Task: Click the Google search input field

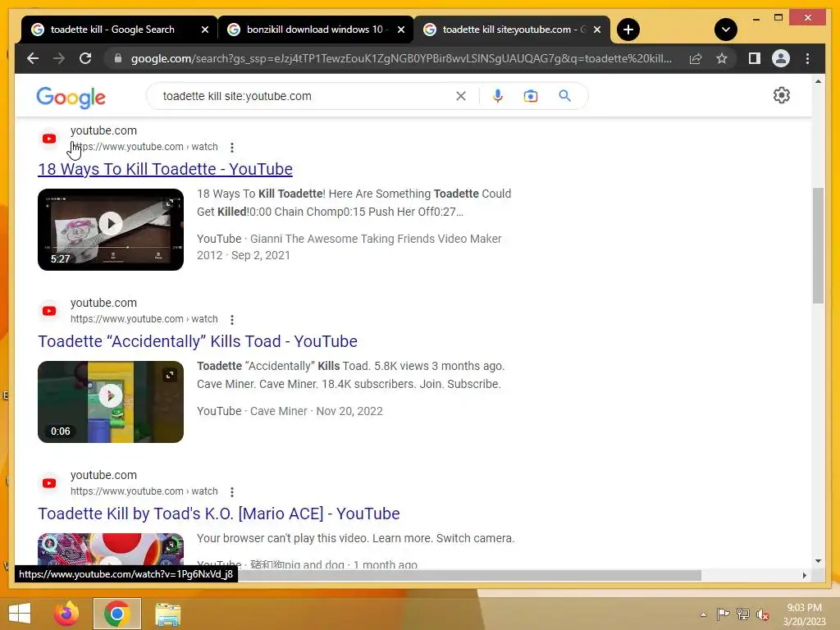Action: point(305,96)
